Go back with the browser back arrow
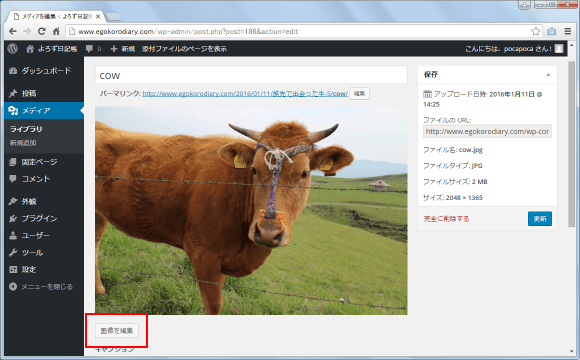The image size is (580, 360). (x=13, y=31)
